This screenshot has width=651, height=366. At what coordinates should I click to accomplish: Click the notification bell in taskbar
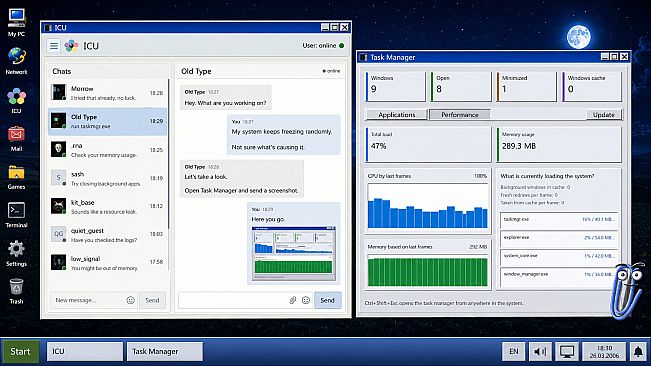(x=638, y=351)
